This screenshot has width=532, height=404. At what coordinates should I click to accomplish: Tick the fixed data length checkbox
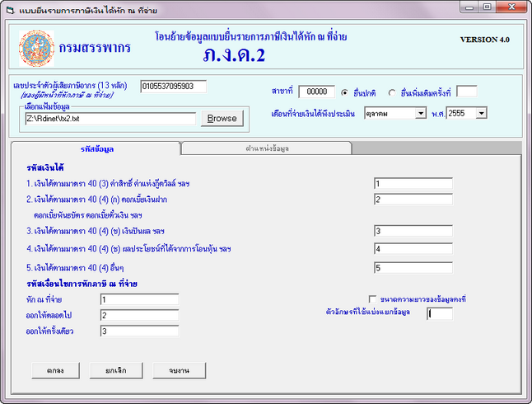[x=372, y=299]
